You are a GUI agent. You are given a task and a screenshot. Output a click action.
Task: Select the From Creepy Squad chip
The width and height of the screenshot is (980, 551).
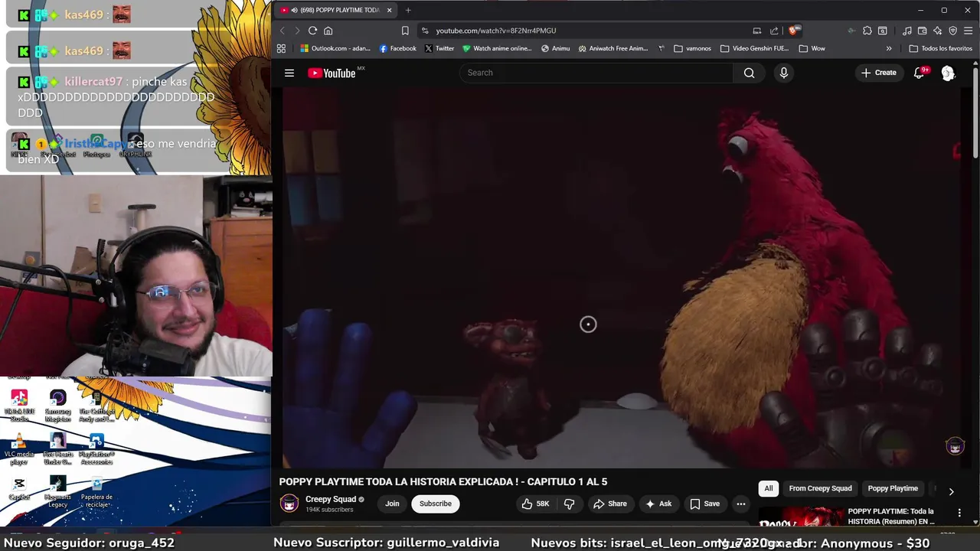tap(820, 488)
